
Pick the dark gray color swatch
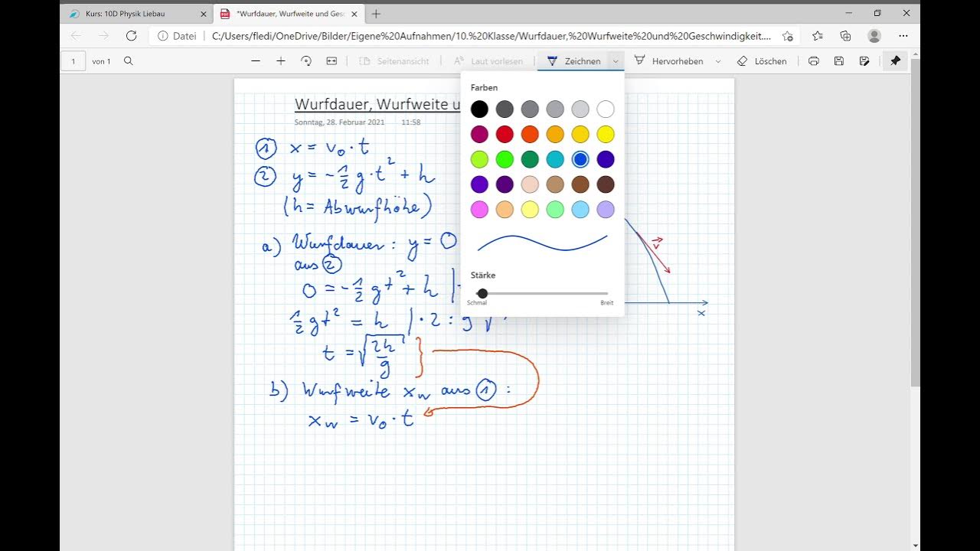[x=505, y=109]
